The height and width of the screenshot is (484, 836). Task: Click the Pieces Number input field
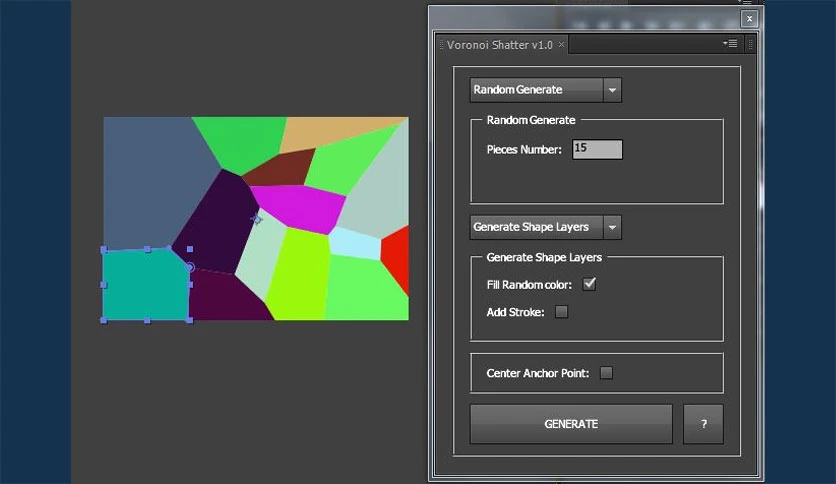point(597,149)
